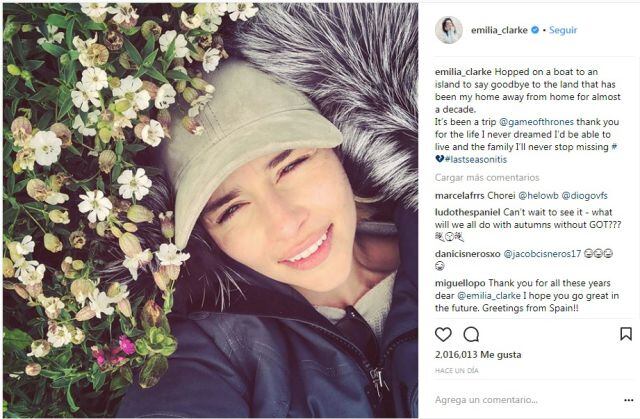Like the post with the heart icon
The image size is (640, 419).
pos(443,335)
